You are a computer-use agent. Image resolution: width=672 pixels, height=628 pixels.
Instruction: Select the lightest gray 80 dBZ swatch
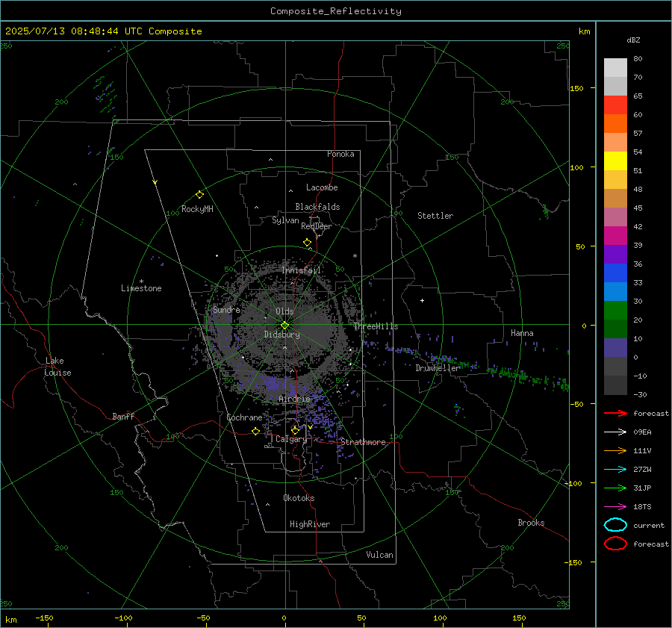coord(615,68)
